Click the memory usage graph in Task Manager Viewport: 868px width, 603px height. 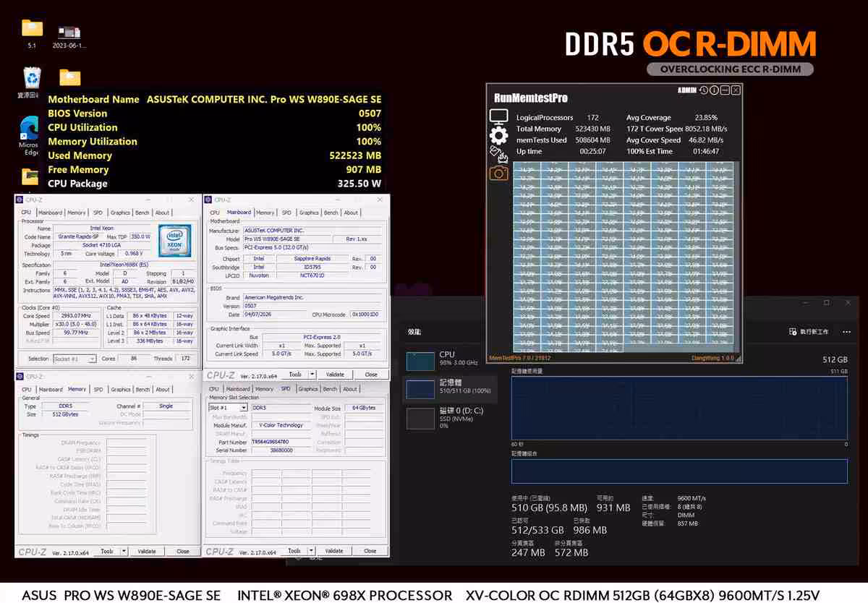[x=679, y=408]
